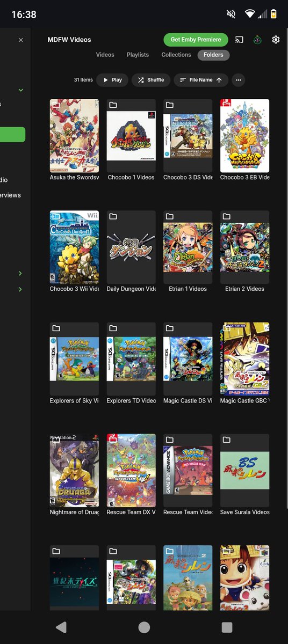Open the Etrian 1 Videos thumbnail

point(188,247)
